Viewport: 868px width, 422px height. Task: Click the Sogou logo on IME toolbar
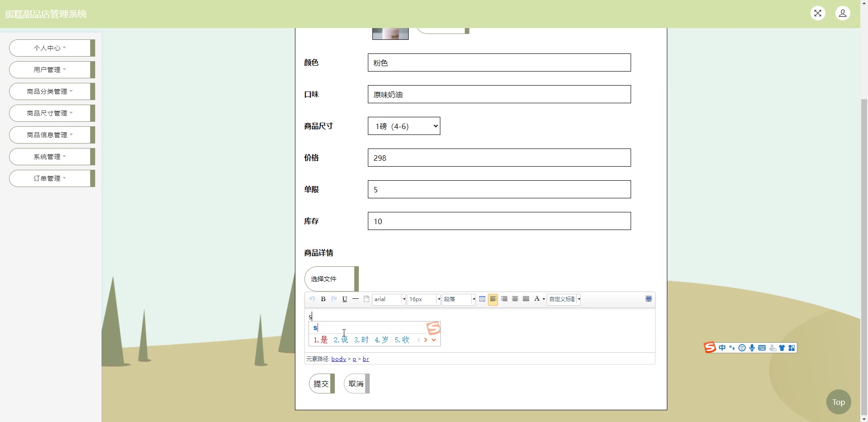coord(710,347)
